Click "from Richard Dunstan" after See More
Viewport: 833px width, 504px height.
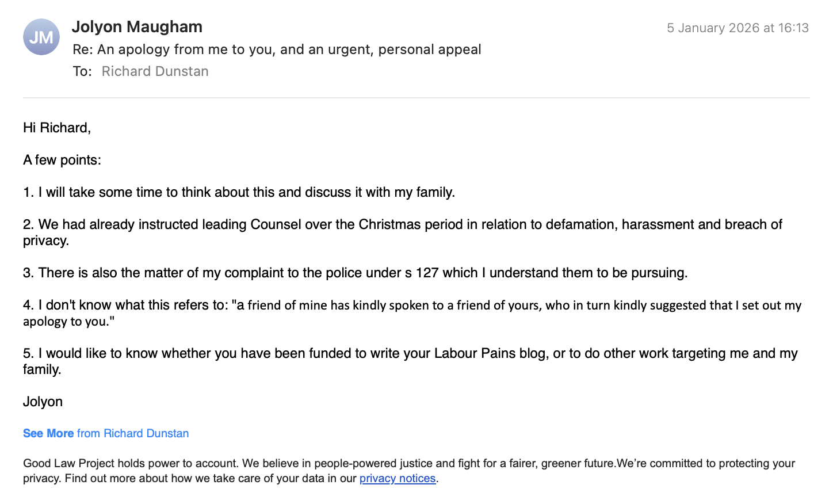coord(133,433)
